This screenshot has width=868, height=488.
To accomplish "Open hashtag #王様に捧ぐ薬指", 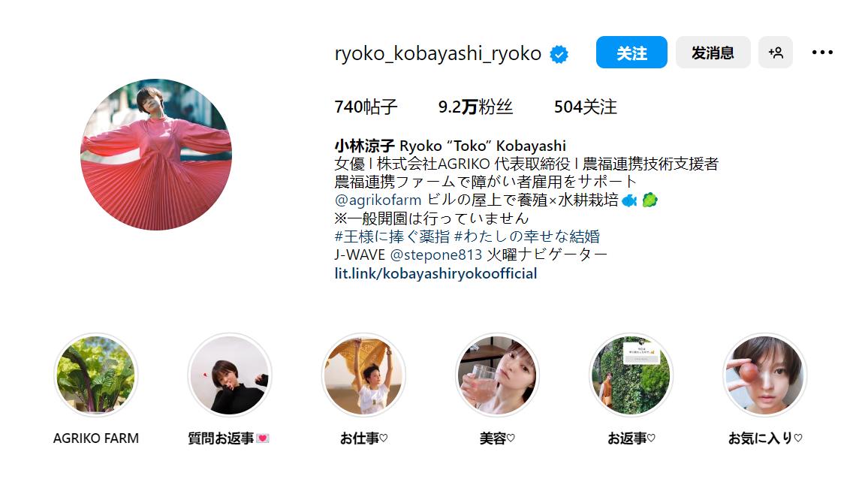I will (392, 236).
